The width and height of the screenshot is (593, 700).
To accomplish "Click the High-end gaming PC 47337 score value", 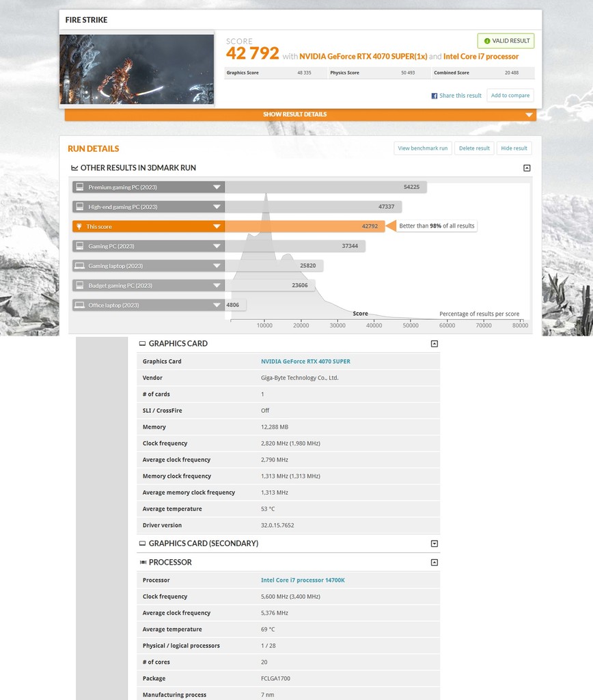I will pyautogui.click(x=387, y=206).
